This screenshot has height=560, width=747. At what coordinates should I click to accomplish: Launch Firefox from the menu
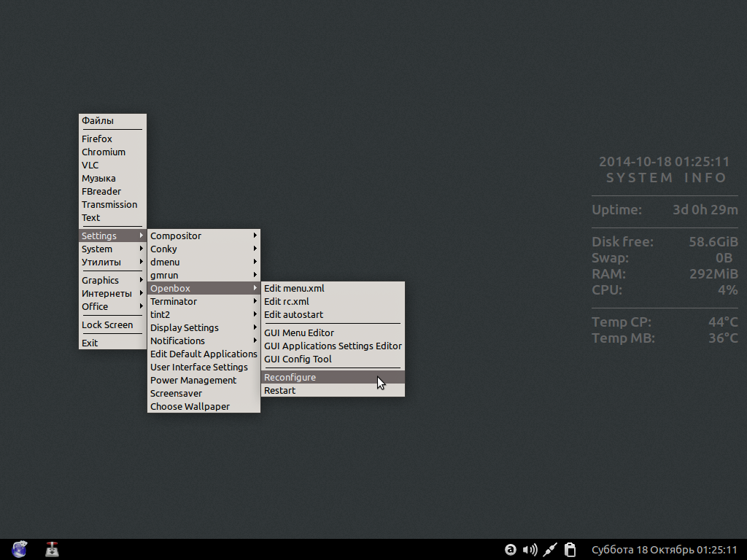tap(112, 139)
